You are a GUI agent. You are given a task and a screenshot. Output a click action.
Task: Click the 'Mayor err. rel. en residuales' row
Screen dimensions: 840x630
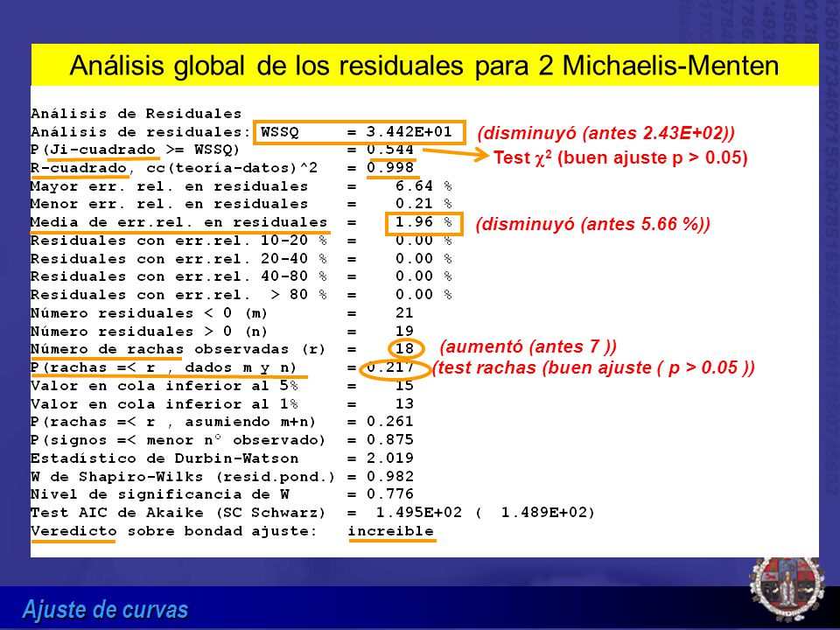point(241,185)
